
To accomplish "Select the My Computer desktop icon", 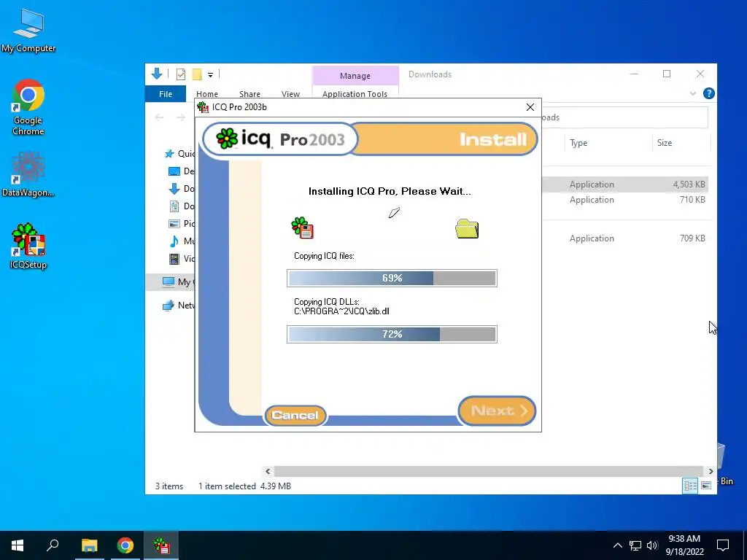I will [28, 31].
